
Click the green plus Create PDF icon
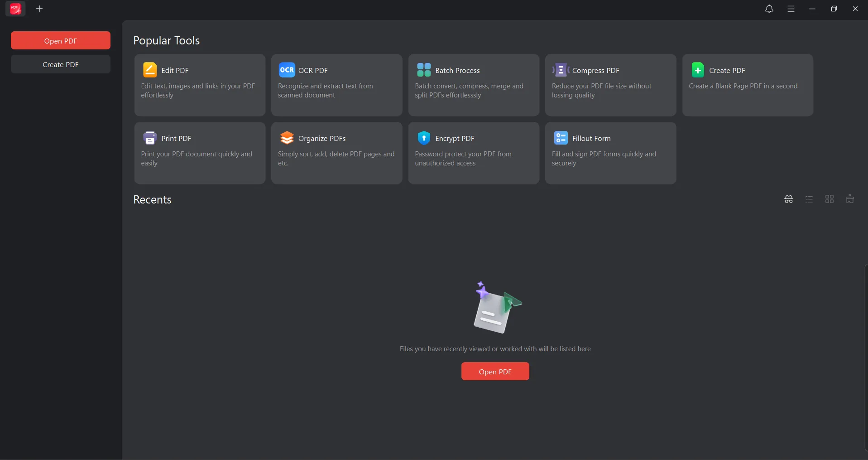pyautogui.click(x=698, y=70)
